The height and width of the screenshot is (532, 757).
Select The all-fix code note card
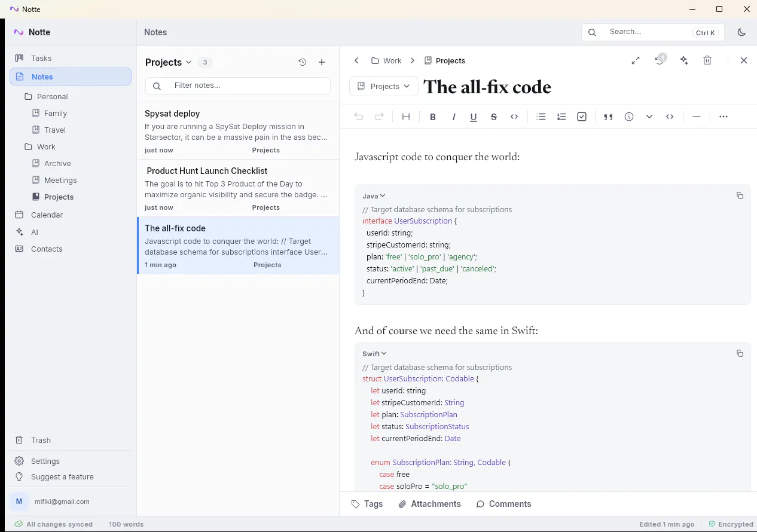click(238, 246)
